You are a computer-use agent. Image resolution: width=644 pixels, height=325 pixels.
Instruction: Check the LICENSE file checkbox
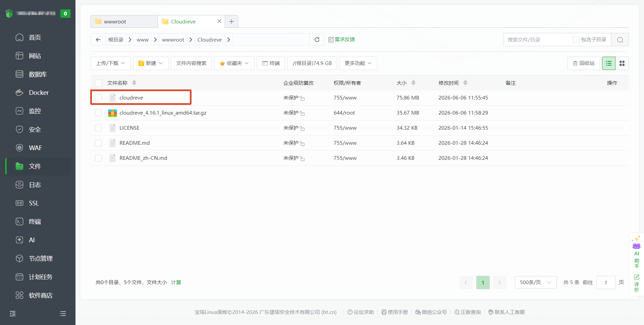click(98, 128)
